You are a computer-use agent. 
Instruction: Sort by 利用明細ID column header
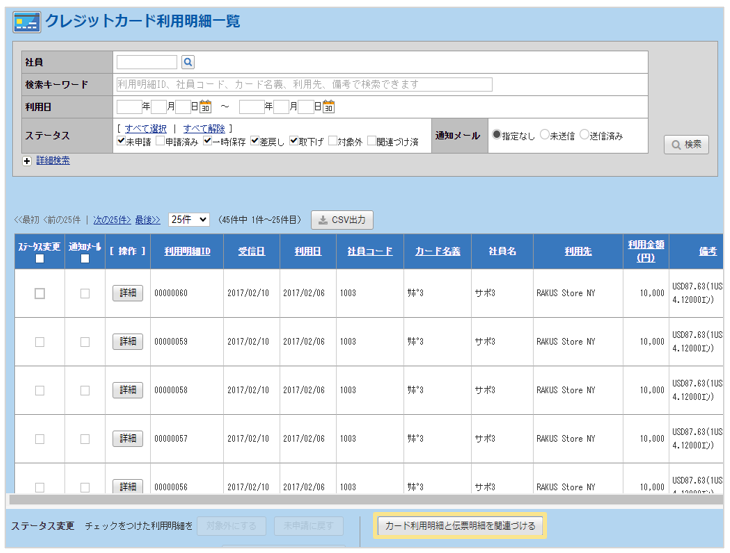click(188, 251)
